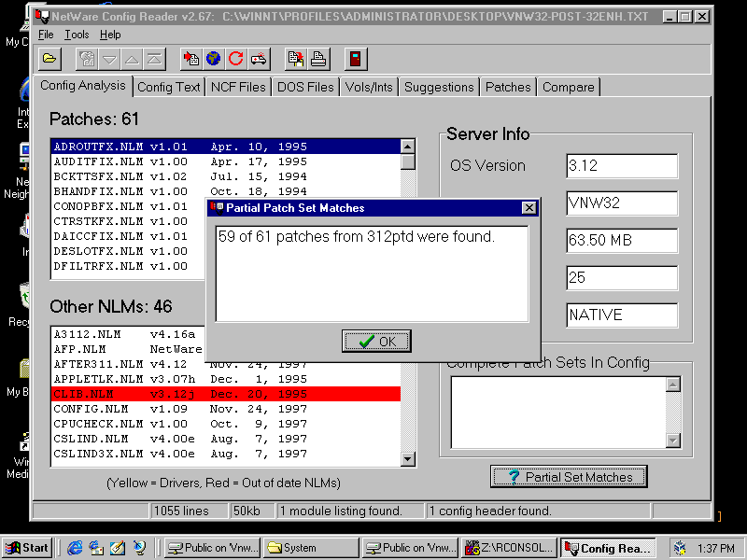This screenshot has height=560, width=747.
Task: Open the Tools menu
Action: tap(77, 35)
